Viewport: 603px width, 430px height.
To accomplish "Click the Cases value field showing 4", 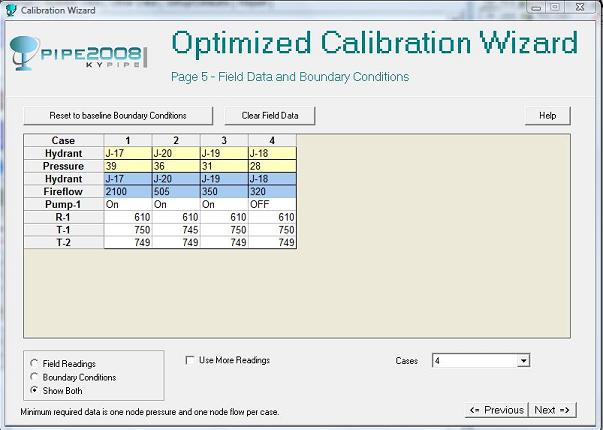I will point(475,361).
